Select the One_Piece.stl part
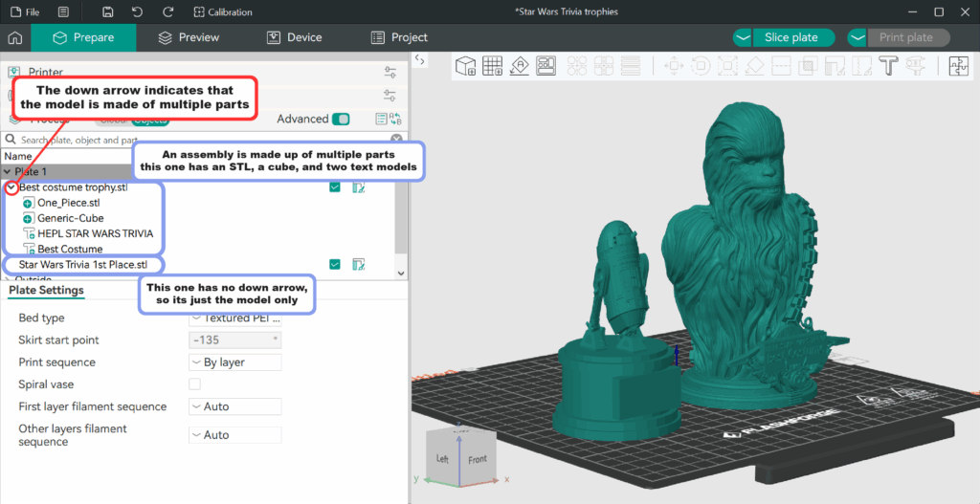 click(68, 203)
